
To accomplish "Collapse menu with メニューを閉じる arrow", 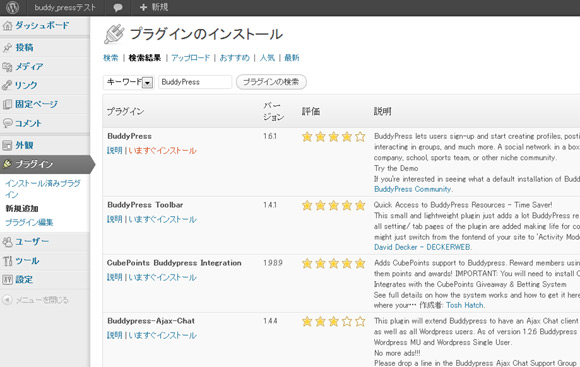I will (x=7, y=300).
